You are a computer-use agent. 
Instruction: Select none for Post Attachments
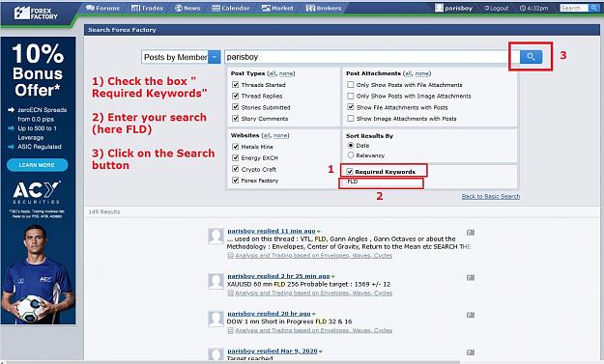(421, 73)
